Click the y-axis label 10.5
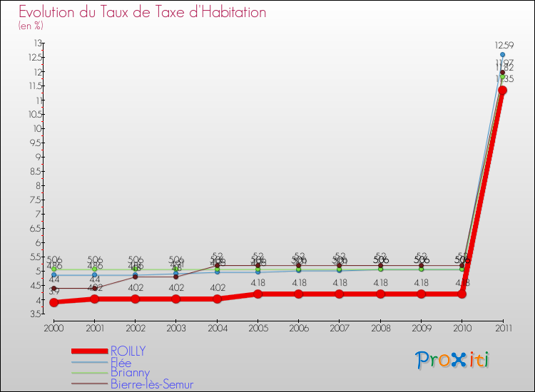The height and width of the screenshot is (392, 535). 35,114
